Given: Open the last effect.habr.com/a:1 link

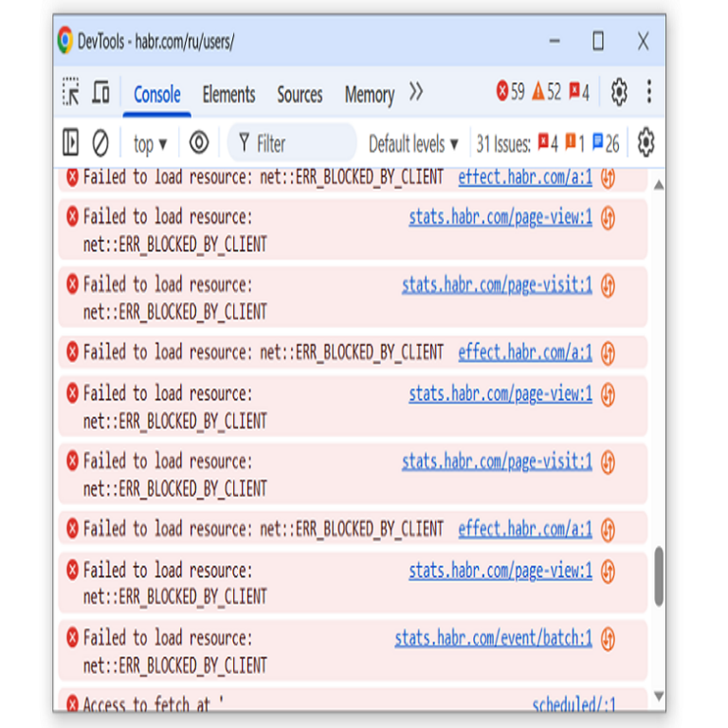Looking at the screenshot, I should [524, 529].
